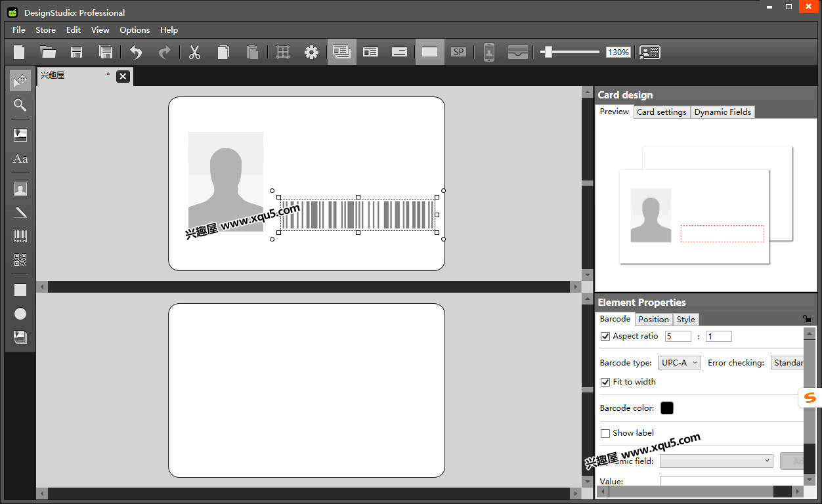Screen dimensions: 822x504
Task: Switch to Style properties tab
Action: (x=686, y=319)
